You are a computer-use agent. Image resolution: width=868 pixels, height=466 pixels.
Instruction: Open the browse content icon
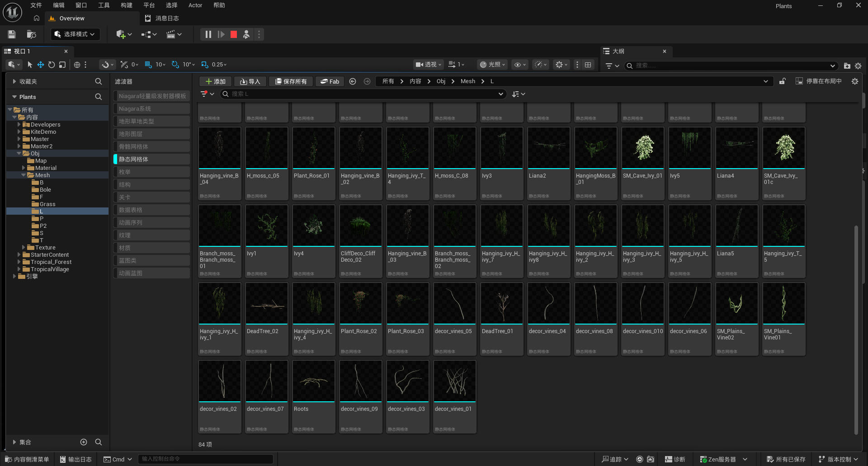point(31,34)
